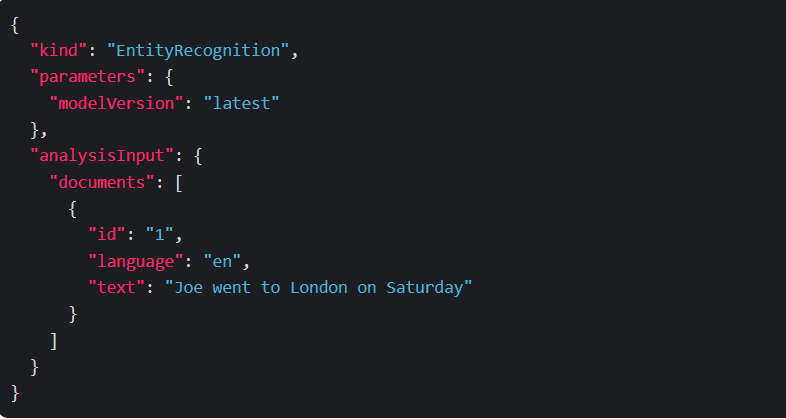Click the opening square bracket after documents
This screenshot has height=419, width=786.
[178, 182]
